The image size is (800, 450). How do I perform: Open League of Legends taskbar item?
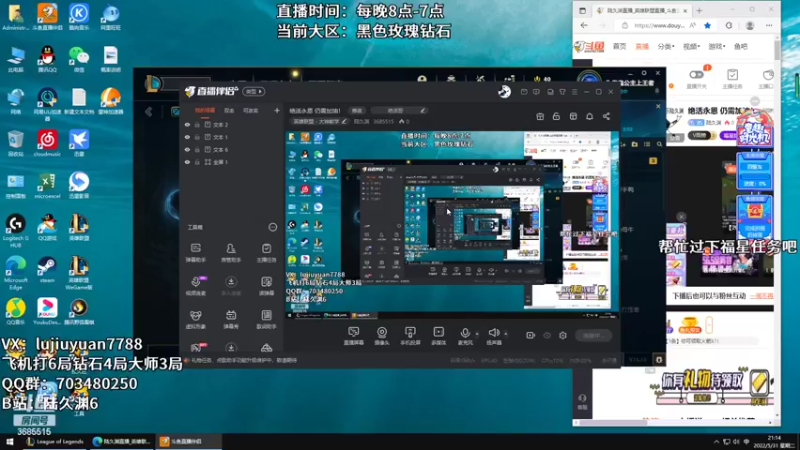55,441
